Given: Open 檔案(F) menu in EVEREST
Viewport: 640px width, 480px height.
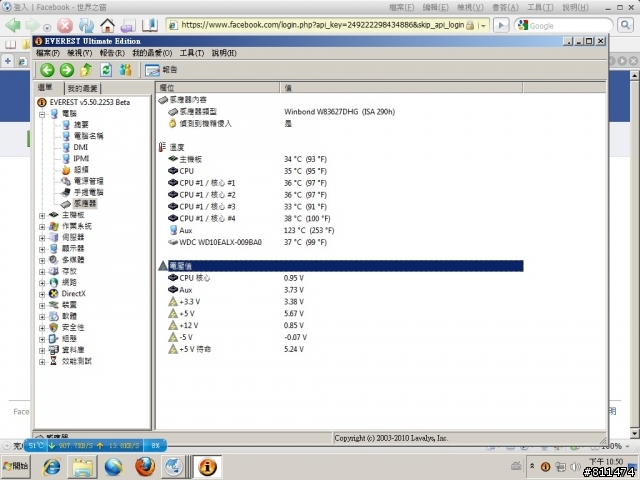Looking at the screenshot, I should (x=47, y=53).
